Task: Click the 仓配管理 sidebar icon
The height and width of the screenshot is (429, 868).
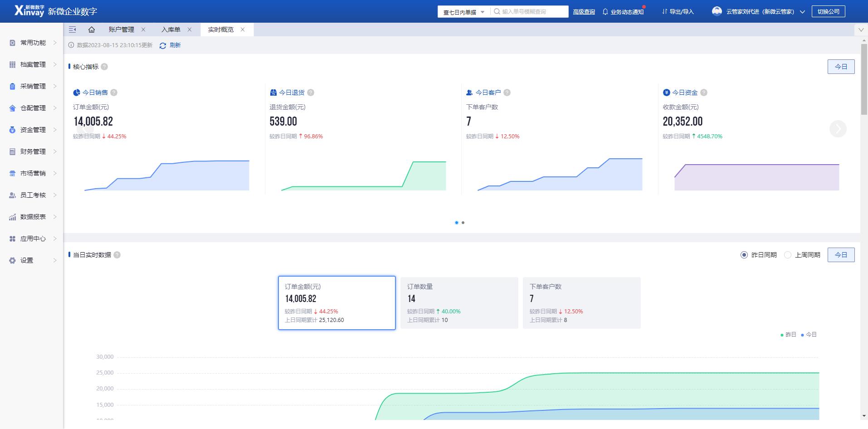Action: click(x=12, y=108)
